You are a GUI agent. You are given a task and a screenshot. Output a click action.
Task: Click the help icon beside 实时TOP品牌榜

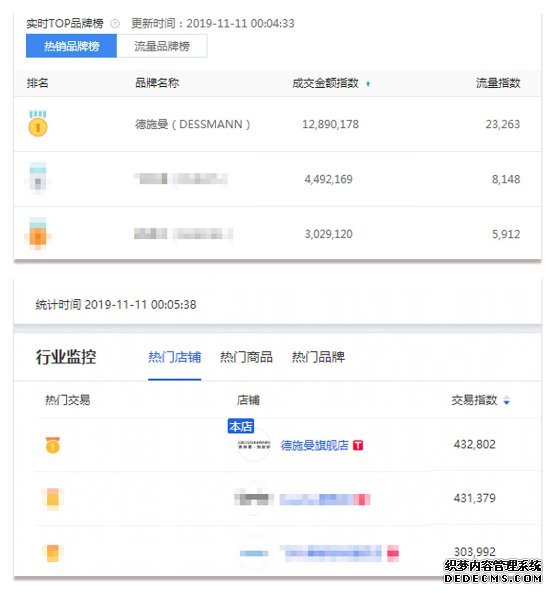(115, 24)
